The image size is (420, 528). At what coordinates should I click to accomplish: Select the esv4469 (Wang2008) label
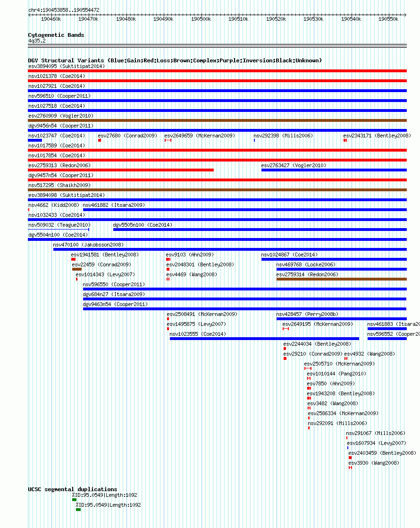[192, 274]
